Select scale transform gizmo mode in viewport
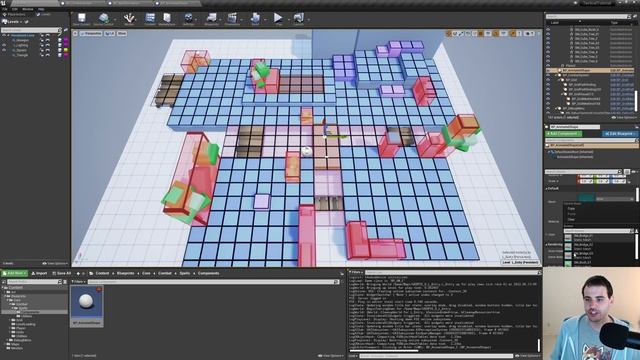This screenshot has width=640, height=360. (x=461, y=33)
